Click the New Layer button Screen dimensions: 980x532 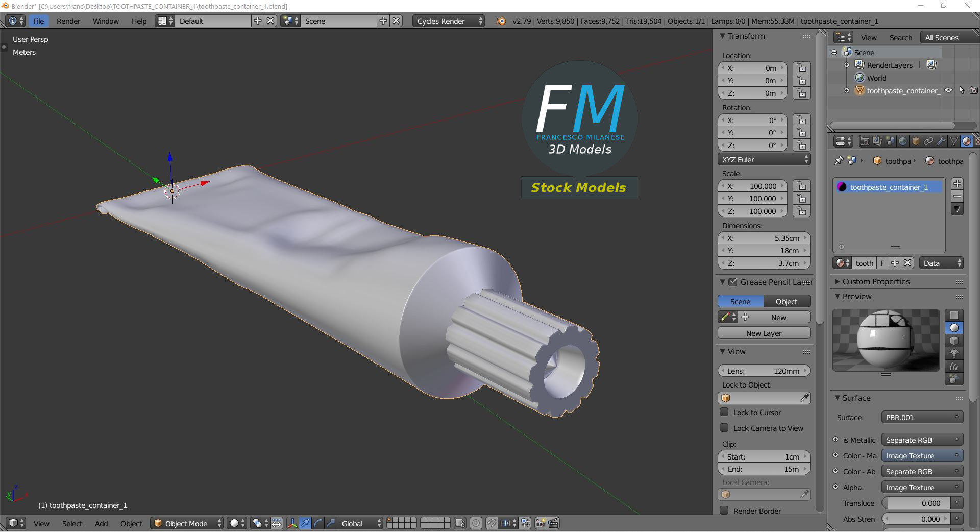point(764,333)
